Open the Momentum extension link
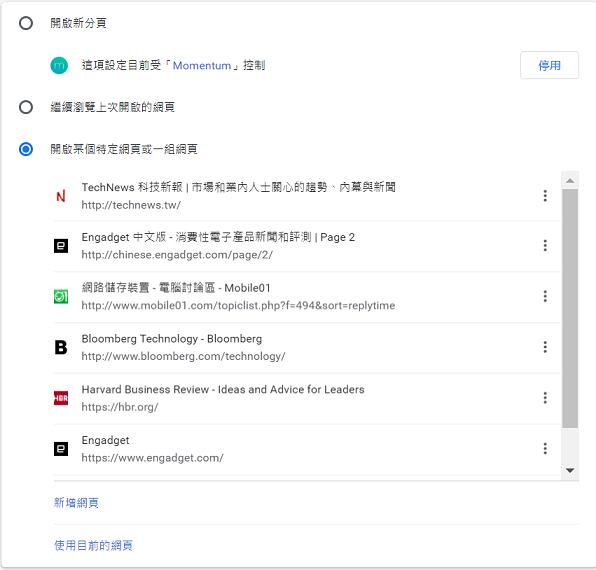596x570 pixels. click(202, 65)
